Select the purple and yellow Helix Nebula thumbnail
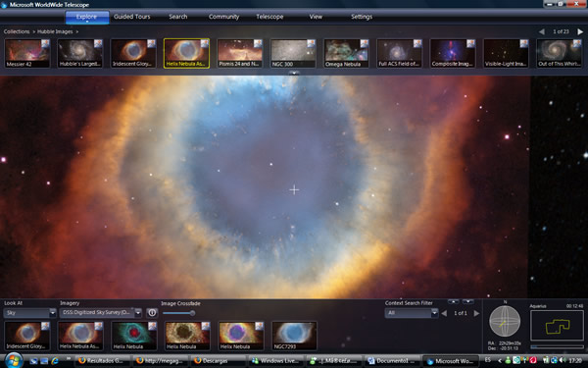 tap(240, 336)
